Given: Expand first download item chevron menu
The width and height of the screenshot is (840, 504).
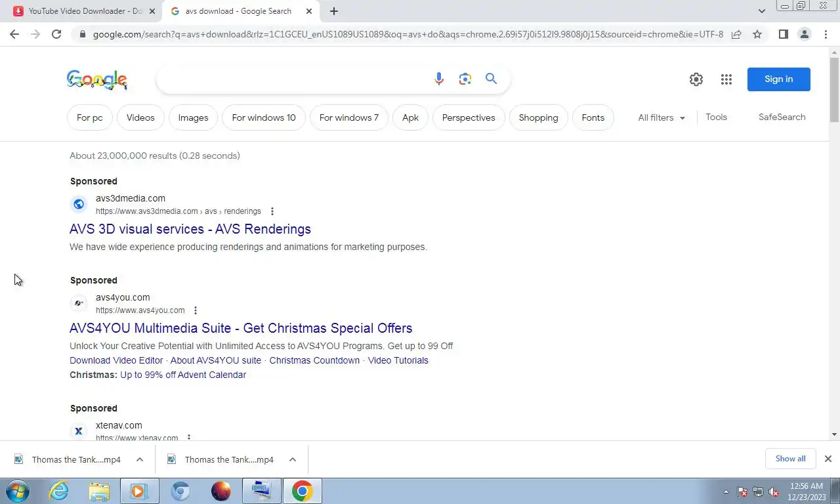Looking at the screenshot, I should (140, 459).
